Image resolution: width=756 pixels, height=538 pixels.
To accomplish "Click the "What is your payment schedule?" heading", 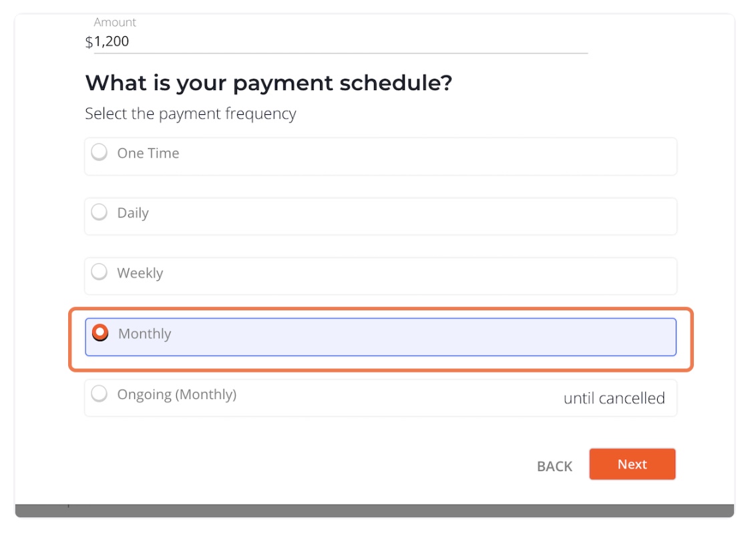I will (x=268, y=83).
